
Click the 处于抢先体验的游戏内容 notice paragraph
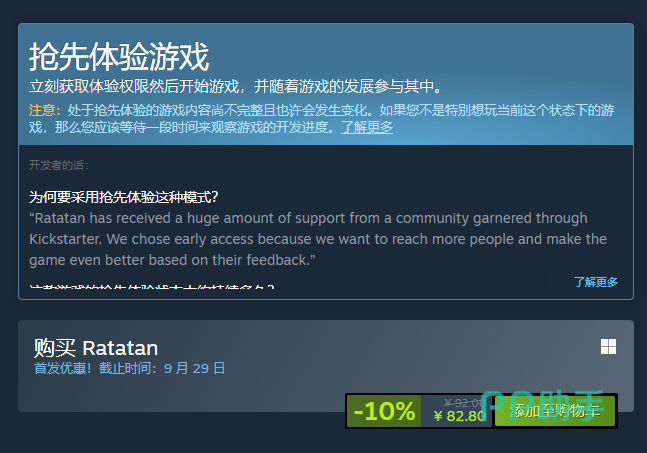[x=321, y=118]
